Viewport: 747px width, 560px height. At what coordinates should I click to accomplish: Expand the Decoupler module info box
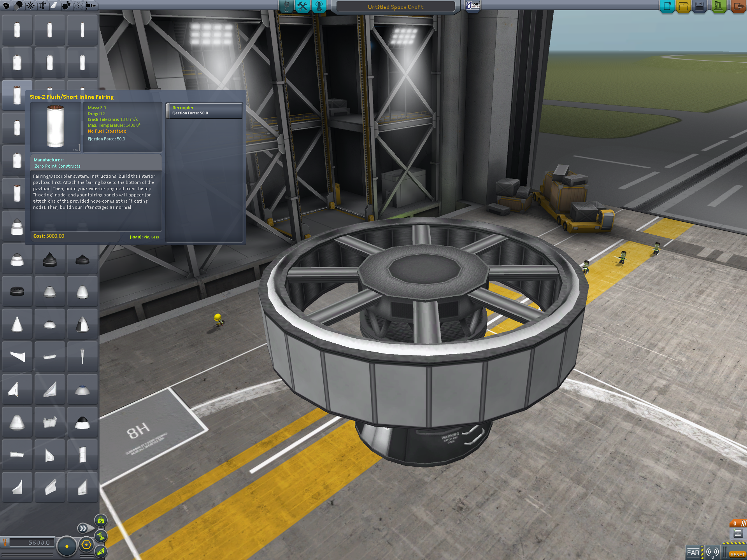pos(204,110)
